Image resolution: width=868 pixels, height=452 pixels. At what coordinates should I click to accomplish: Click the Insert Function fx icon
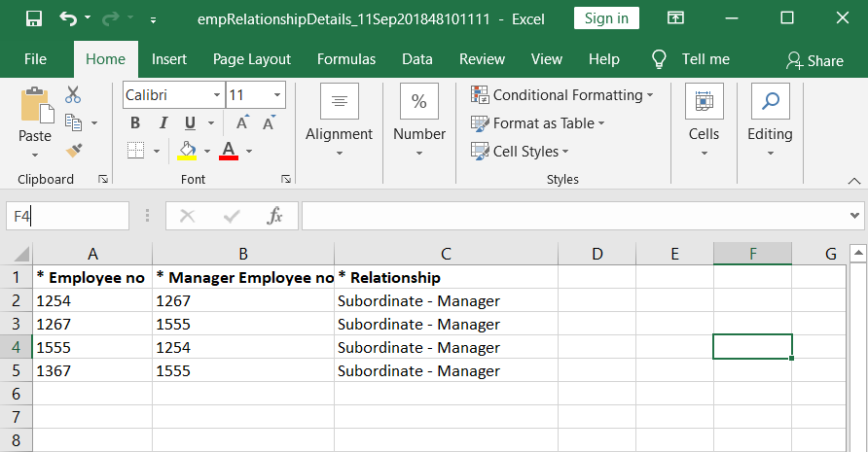[x=274, y=216]
